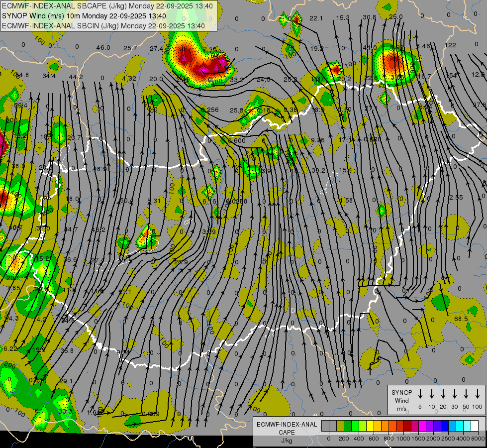Click the 600 tick label on CAPE scale

click(x=374, y=439)
